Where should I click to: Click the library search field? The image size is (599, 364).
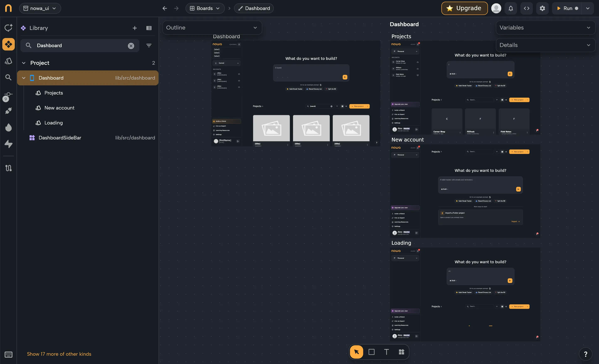[x=80, y=45]
